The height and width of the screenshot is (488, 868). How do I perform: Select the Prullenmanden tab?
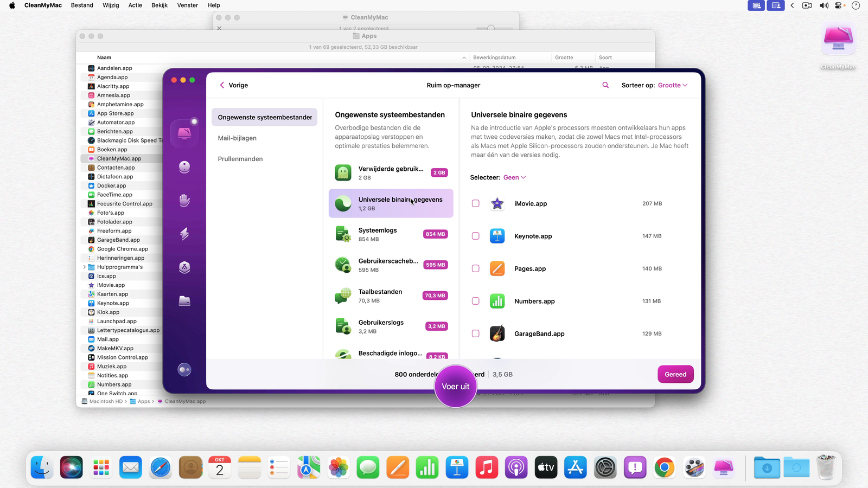point(240,159)
